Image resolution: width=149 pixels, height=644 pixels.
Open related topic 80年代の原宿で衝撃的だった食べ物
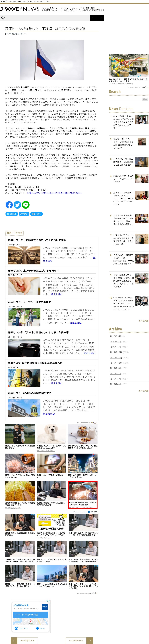point(35,363)
